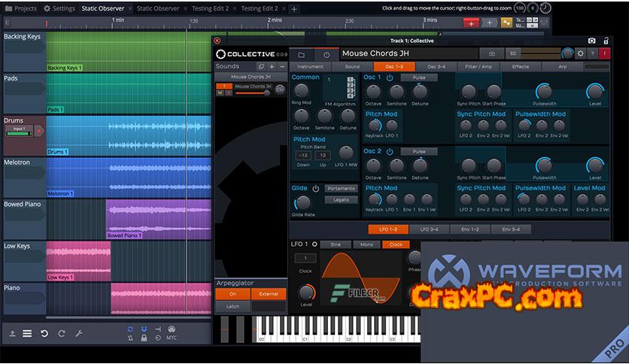This screenshot has width=629, height=364.
Task: Switch to the Filter / Amp tab
Action: (x=478, y=67)
